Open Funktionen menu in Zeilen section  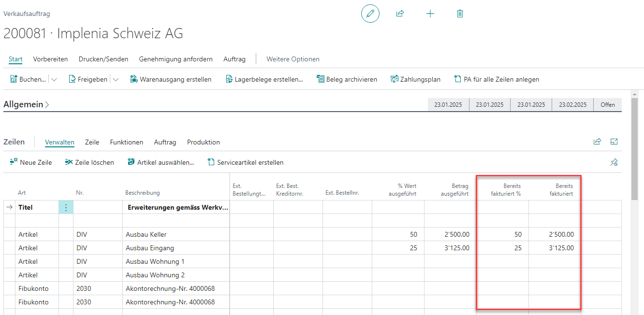[127, 142]
